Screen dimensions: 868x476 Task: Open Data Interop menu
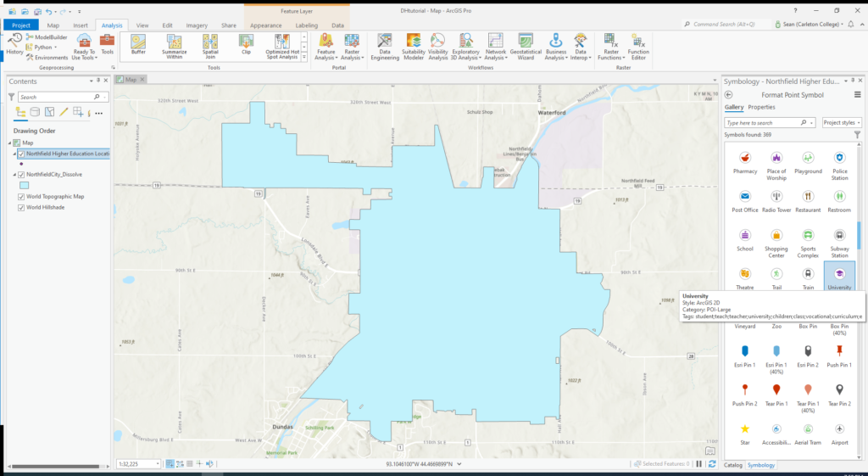[581, 47]
